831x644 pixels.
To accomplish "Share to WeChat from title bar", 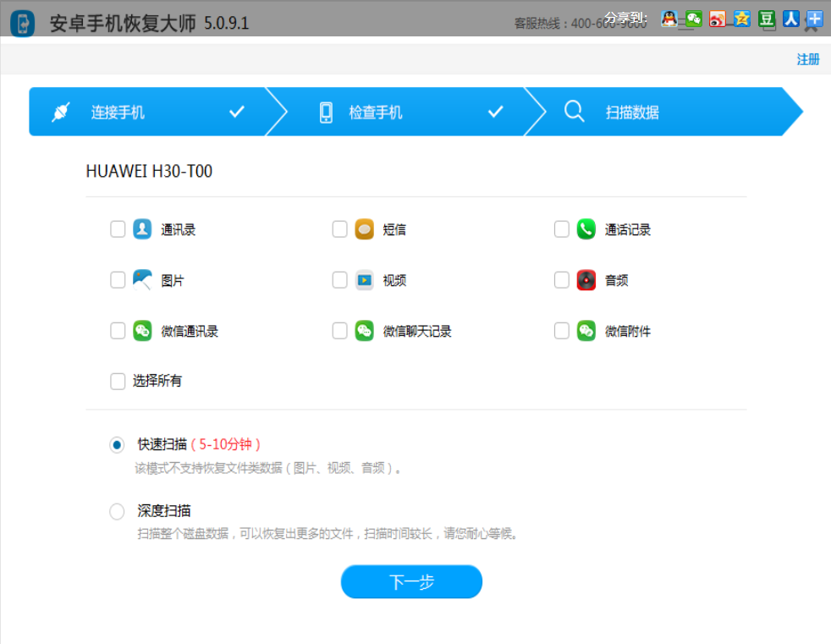I will point(694,19).
